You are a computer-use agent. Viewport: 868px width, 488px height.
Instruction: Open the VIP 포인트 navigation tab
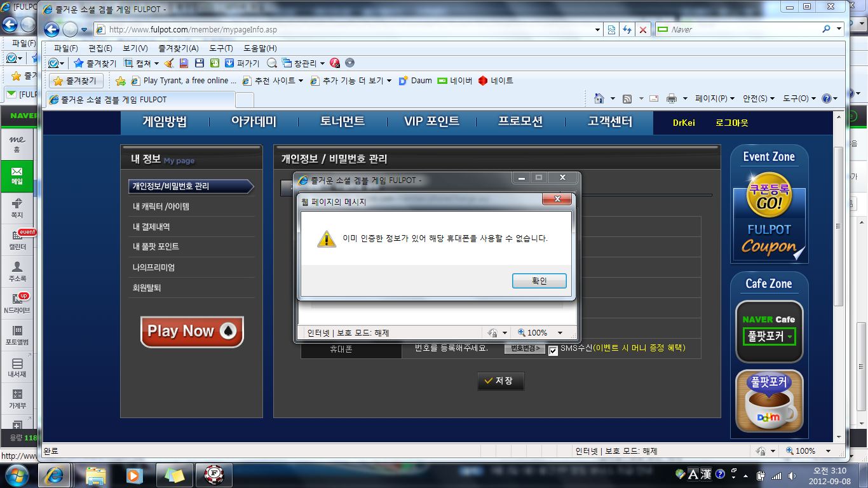(431, 122)
